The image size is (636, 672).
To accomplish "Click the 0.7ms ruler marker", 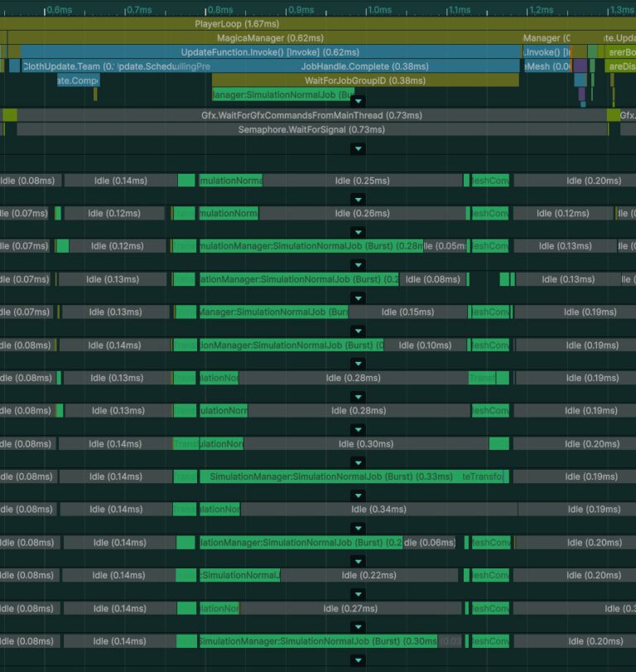I will pos(139,10).
